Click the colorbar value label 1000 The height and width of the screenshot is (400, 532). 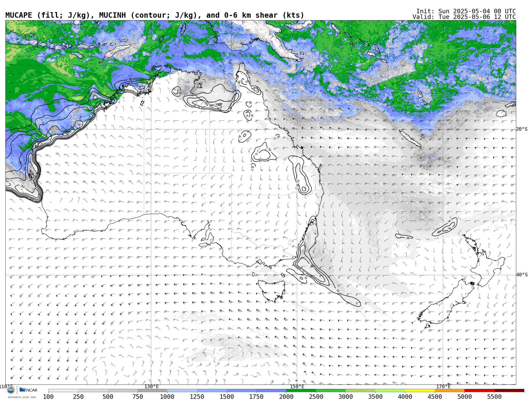point(167,397)
